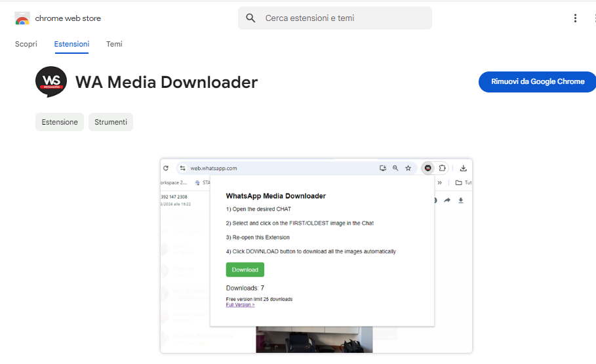Screen dimensions: 596x364
Task: Switch to the Temi tab
Action: point(114,44)
